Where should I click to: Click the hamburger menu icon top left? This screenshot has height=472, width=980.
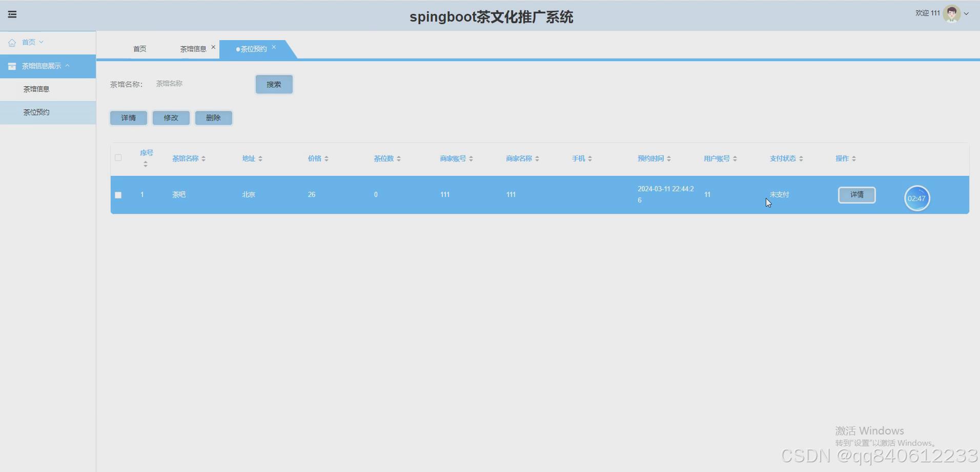13,14
